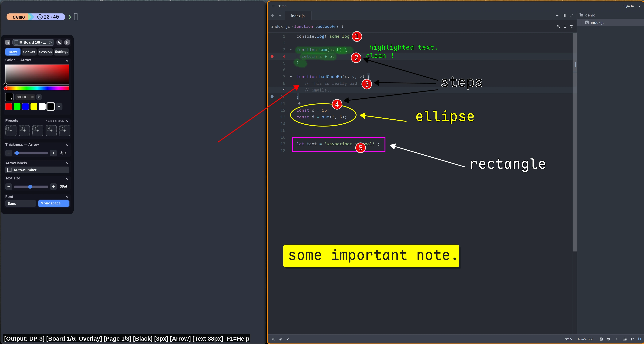Click the new tab plus icon
Screen dimensions: 644x344
(557, 15)
